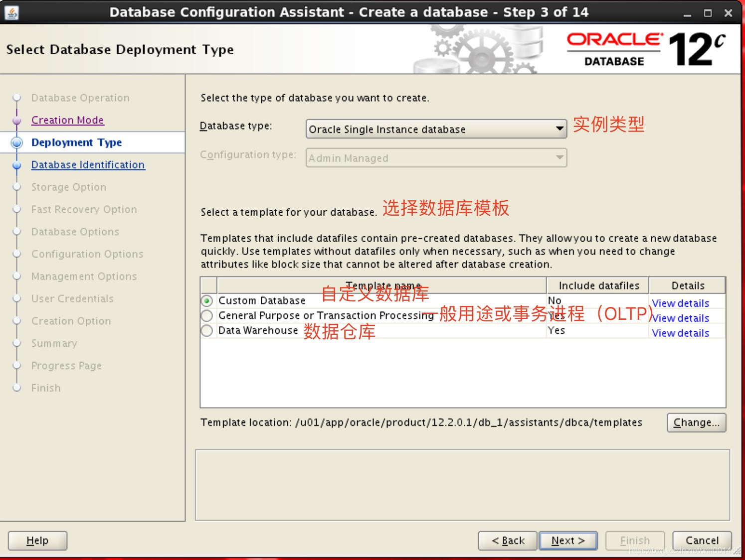Click Creation Option step
This screenshot has height=560, width=745.
[71, 321]
